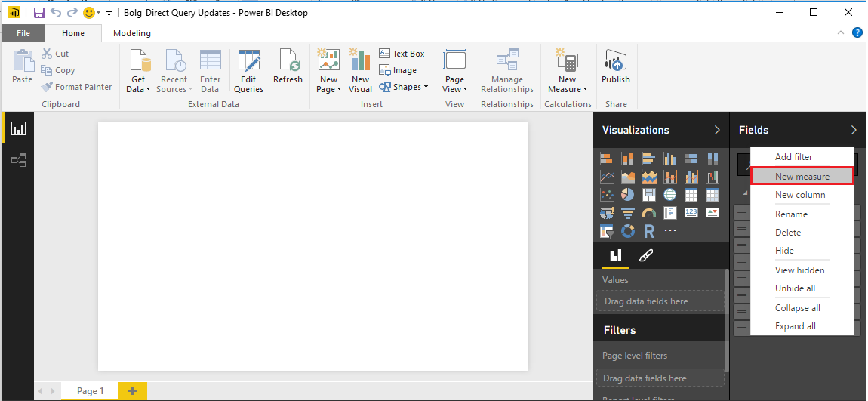Collapse the Visualizations pane chevron
This screenshot has height=401, width=868.
coord(717,130)
